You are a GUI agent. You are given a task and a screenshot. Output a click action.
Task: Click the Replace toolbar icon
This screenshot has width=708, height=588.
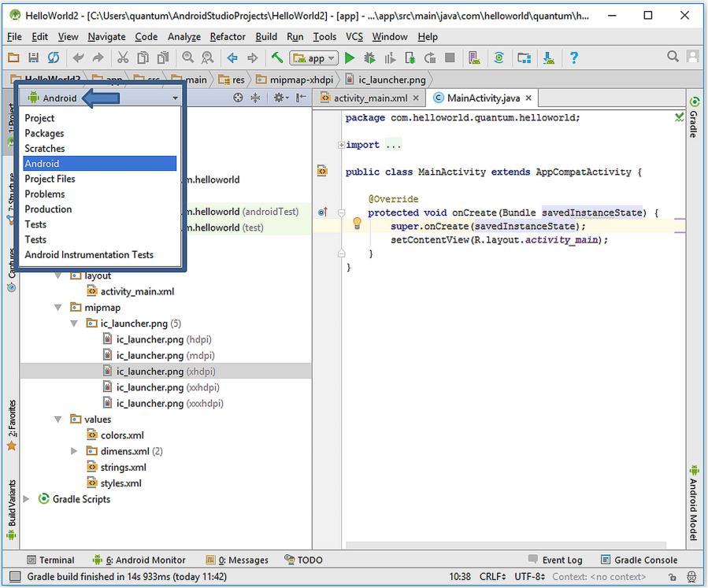coord(207,57)
